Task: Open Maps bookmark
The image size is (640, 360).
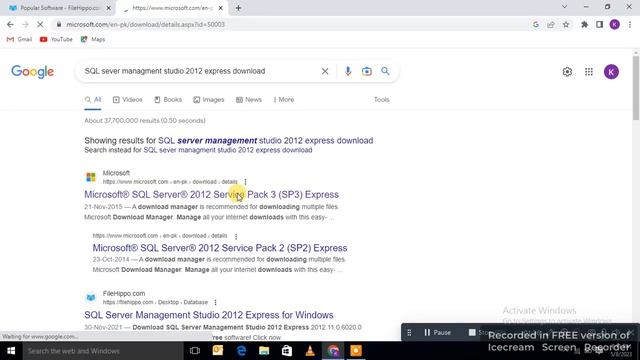Action: point(93,39)
